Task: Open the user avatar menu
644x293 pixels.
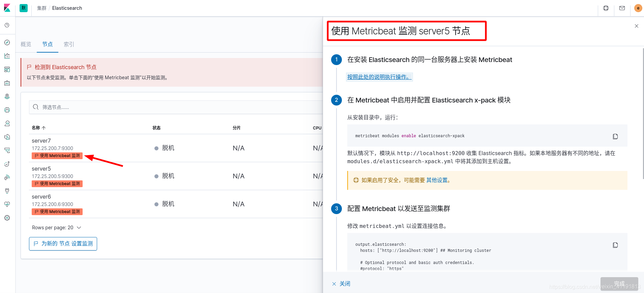Action: tap(638, 8)
